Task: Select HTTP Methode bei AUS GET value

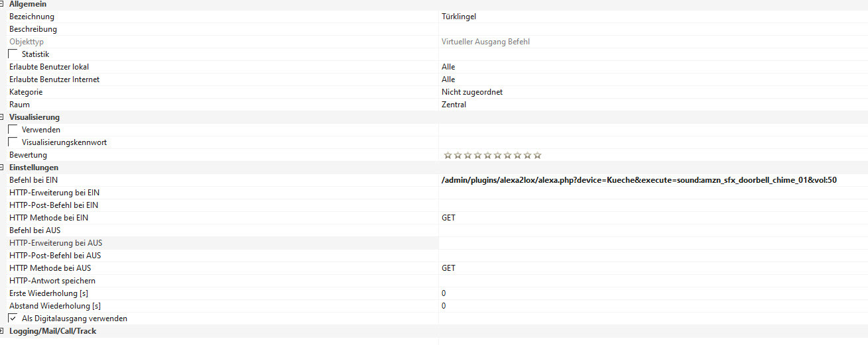Action: 449,268
